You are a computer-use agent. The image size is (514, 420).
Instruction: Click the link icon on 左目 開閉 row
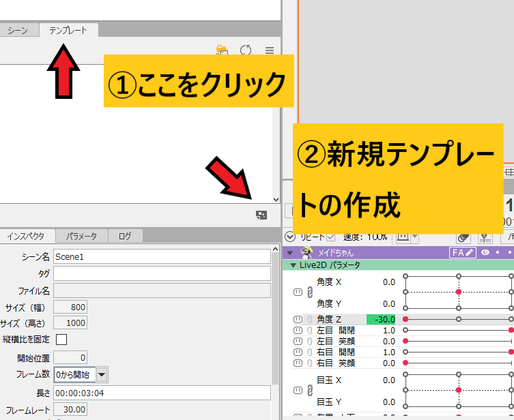pos(309,331)
